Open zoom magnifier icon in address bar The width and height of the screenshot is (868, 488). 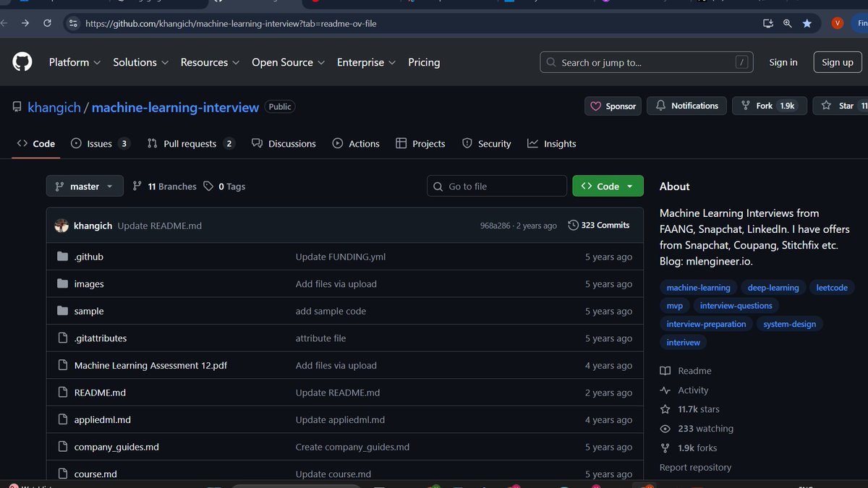tap(788, 23)
